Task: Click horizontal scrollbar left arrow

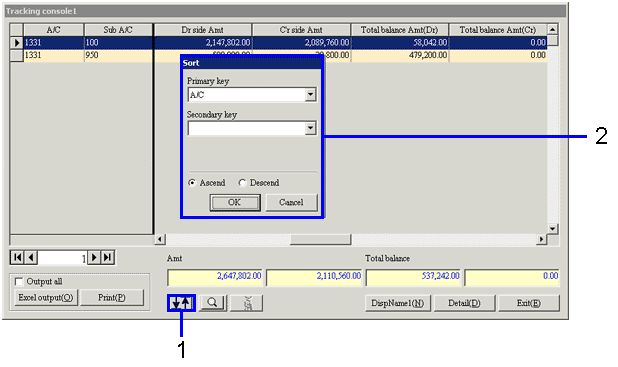Action: click(x=159, y=239)
